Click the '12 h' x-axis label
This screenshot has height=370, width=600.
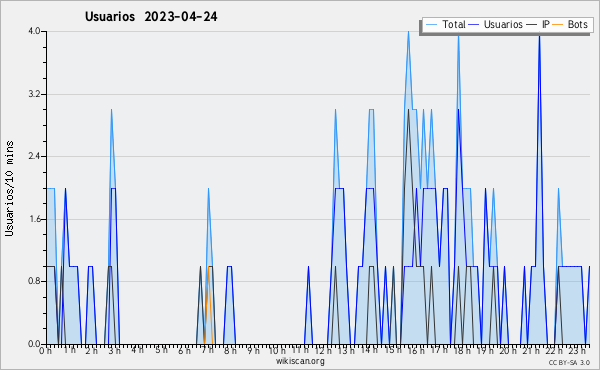pos(323,351)
